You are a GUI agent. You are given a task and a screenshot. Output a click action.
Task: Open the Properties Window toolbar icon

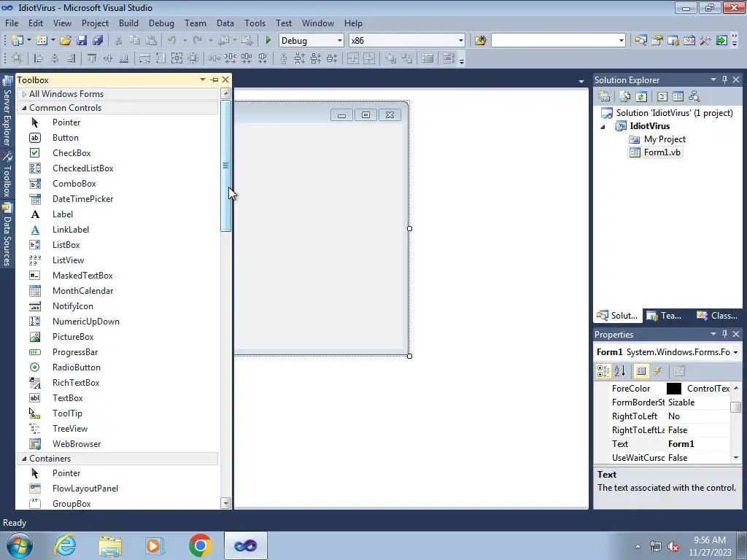(x=657, y=41)
